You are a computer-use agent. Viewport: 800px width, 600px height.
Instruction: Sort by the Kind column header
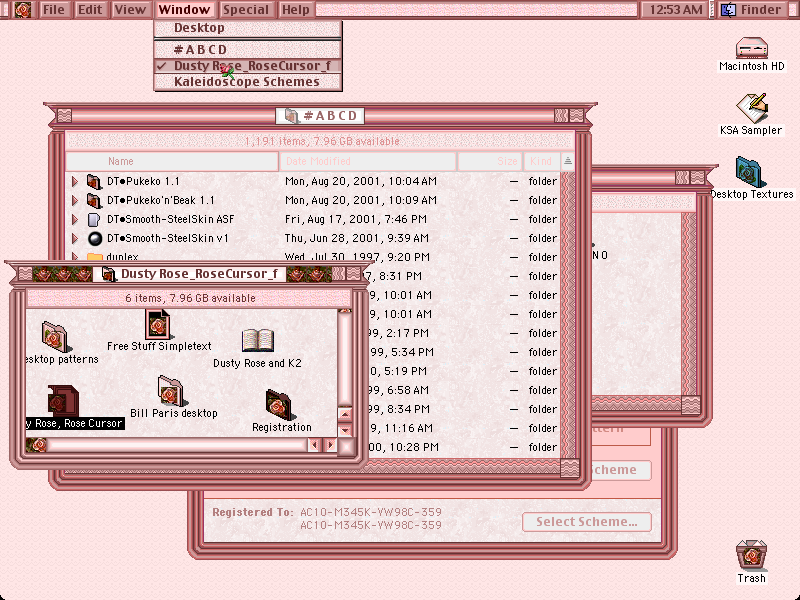541,161
